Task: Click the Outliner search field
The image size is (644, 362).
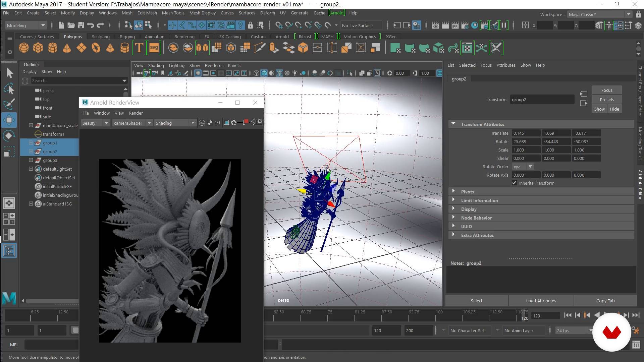Action: pos(79,80)
